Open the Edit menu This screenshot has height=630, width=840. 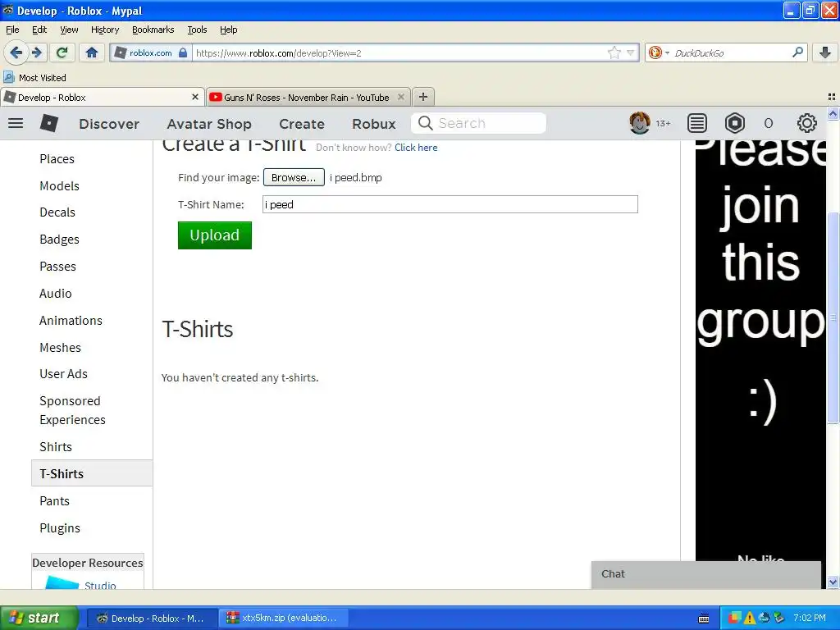pyautogui.click(x=39, y=30)
